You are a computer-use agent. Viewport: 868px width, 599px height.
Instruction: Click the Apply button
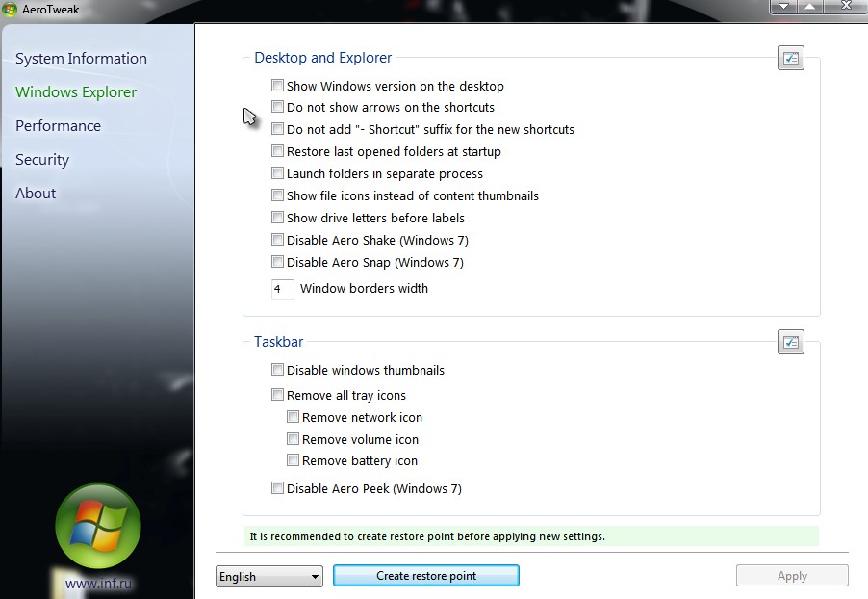click(792, 576)
